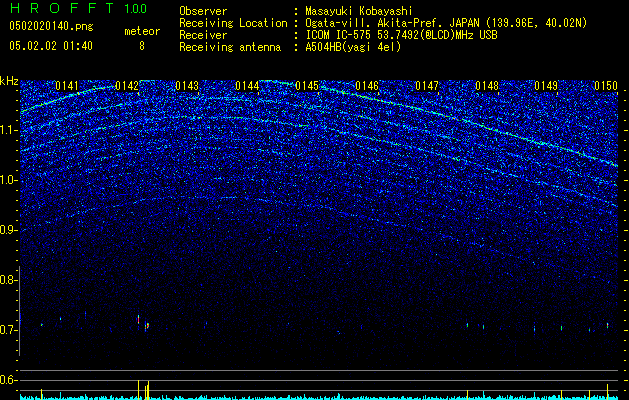Click the date stamp 05.02.02 01:40
Image resolution: width=629 pixels, height=400 pixels.
coord(51,46)
